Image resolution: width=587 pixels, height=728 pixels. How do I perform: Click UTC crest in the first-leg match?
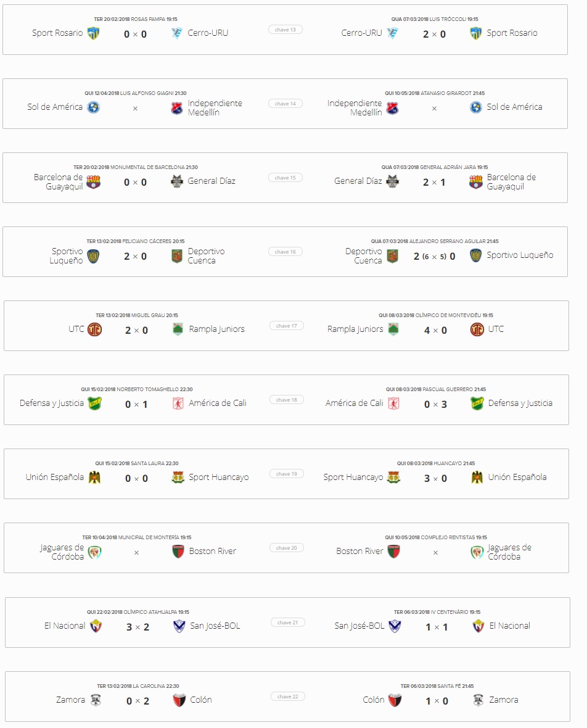point(95,329)
